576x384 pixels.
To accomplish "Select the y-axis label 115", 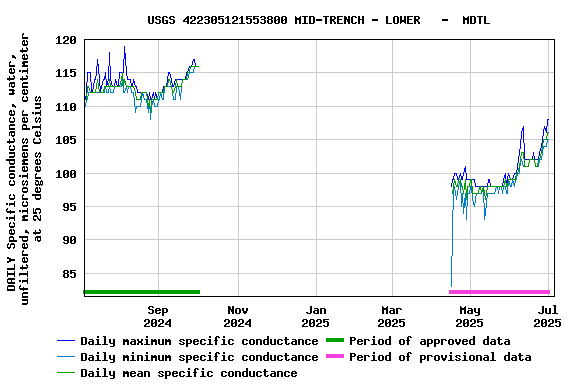I will 66,73.
